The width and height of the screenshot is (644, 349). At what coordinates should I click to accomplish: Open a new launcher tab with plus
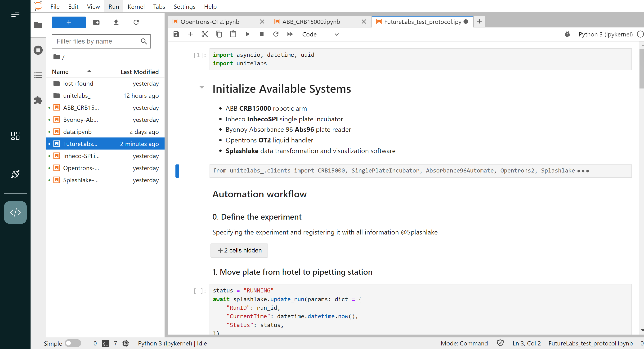point(479,22)
